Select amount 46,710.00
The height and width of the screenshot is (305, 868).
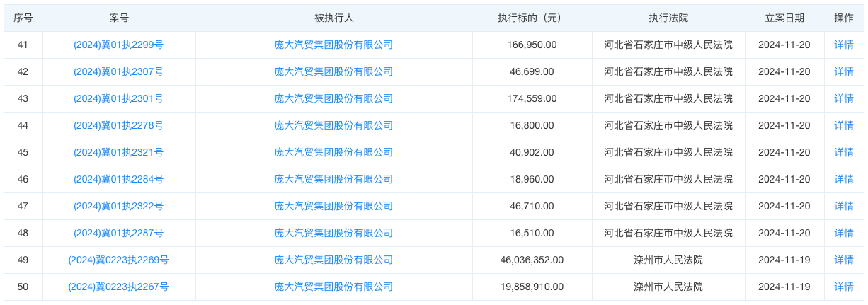[532, 206]
